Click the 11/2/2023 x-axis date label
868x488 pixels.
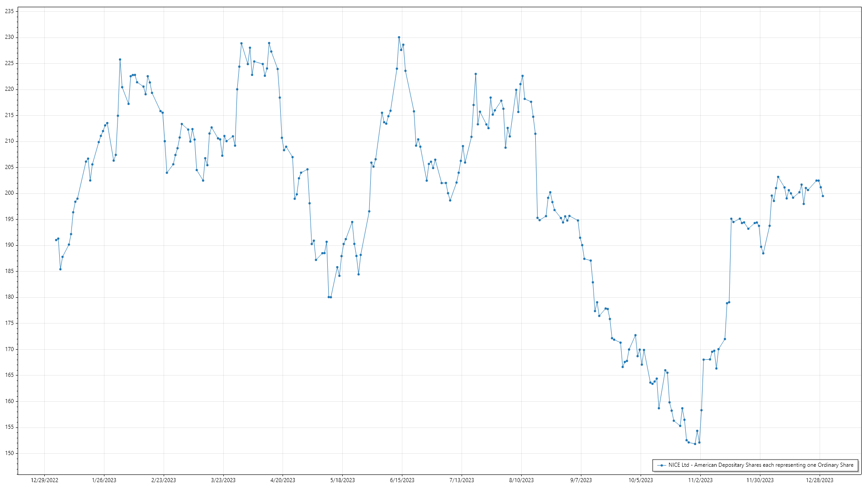[x=700, y=480]
